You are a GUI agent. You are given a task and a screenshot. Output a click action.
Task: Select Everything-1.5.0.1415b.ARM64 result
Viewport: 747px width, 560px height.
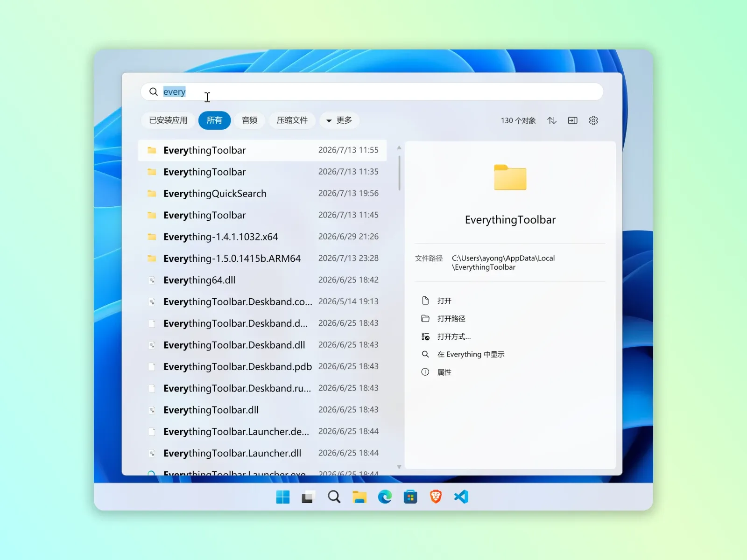[262, 258]
